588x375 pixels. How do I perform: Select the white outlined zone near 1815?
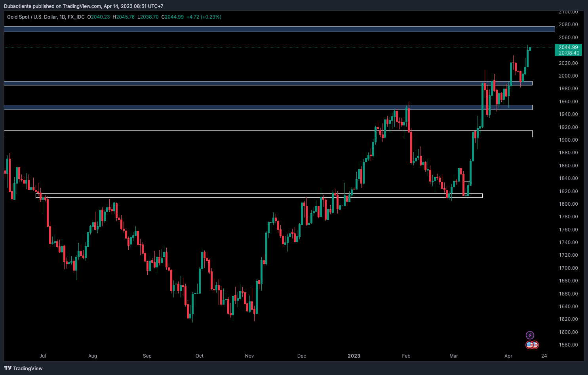[x=259, y=195]
